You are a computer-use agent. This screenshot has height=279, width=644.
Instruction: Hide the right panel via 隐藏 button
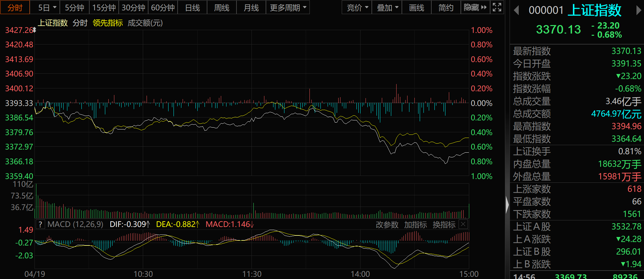tap(475, 8)
